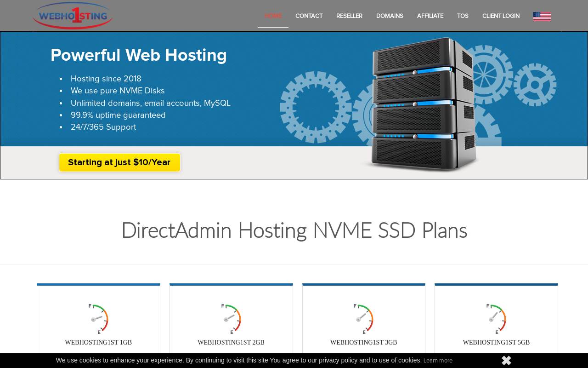Open the Client Login page
588x368 pixels.
coord(501,16)
